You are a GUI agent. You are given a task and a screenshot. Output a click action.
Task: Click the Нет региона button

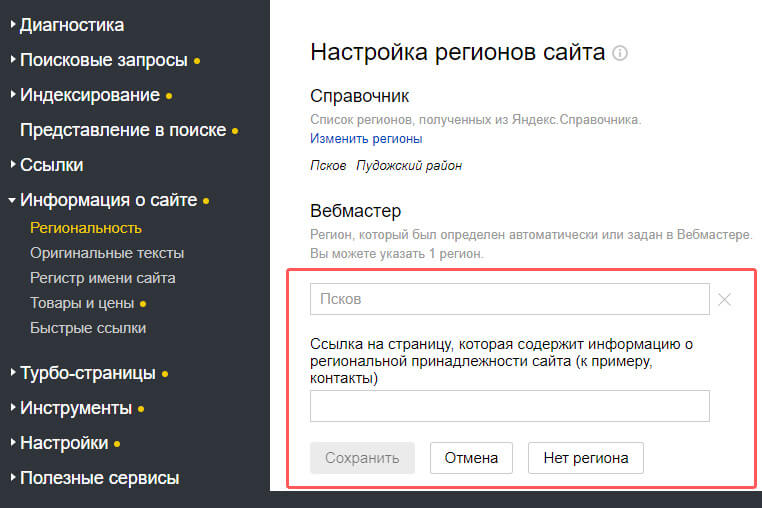(x=586, y=458)
